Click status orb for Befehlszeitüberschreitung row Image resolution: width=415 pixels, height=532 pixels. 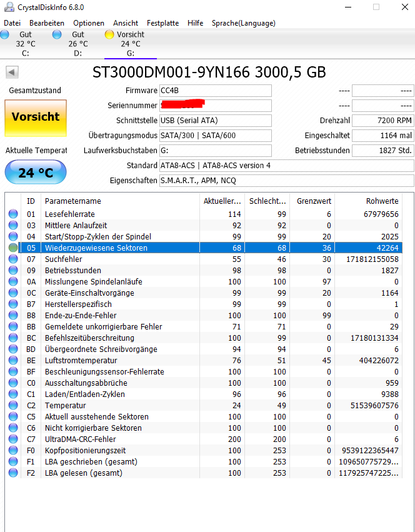click(x=13, y=338)
